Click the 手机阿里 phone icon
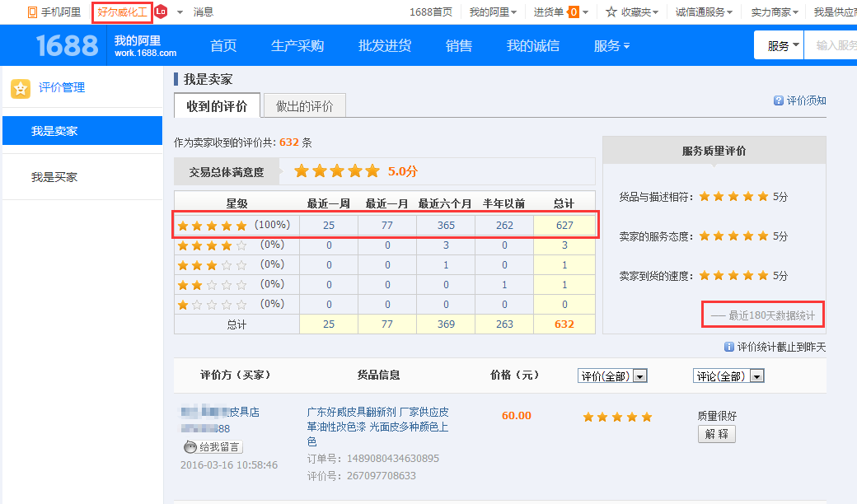Image resolution: width=857 pixels, height=504 pixels. click(32, 12)
